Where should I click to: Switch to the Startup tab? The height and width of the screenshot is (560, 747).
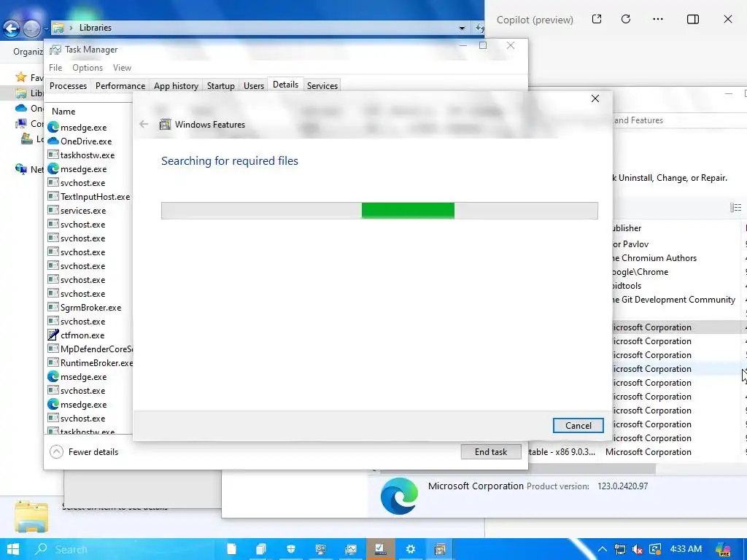pyautogui.click(x=220, y=86)
